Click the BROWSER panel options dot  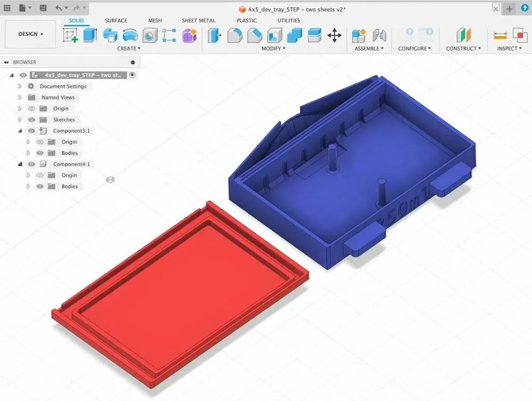(132, 62)
